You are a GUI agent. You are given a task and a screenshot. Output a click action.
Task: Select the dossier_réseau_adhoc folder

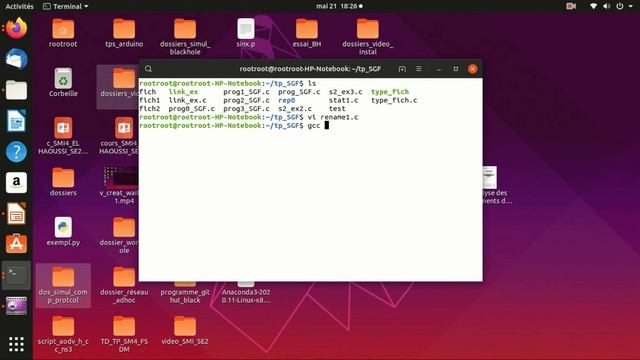(124, 285)
